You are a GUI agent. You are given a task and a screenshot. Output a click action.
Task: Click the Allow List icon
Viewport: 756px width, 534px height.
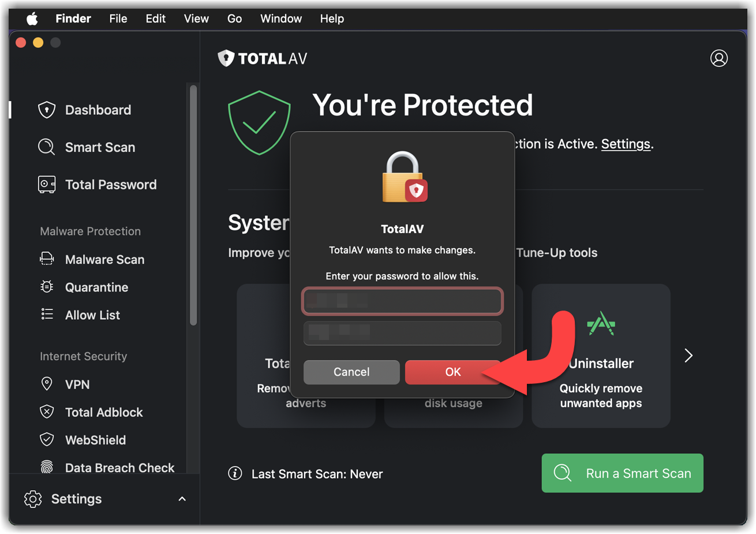click(x=47, y=315)
